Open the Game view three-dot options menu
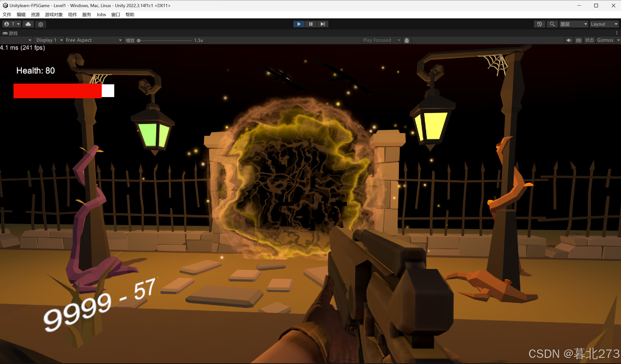621x364 pixels. [x=617, y=33]
